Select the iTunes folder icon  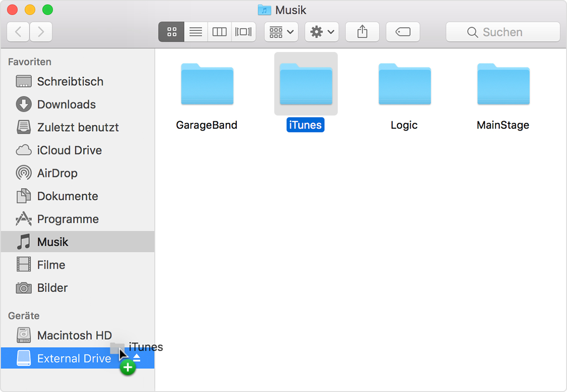point(306,84)
